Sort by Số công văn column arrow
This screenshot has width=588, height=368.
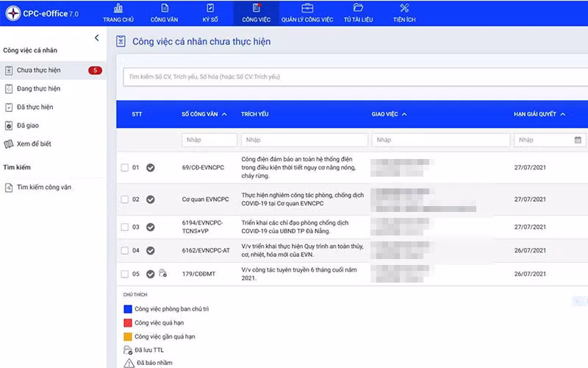tap(224, 115)
